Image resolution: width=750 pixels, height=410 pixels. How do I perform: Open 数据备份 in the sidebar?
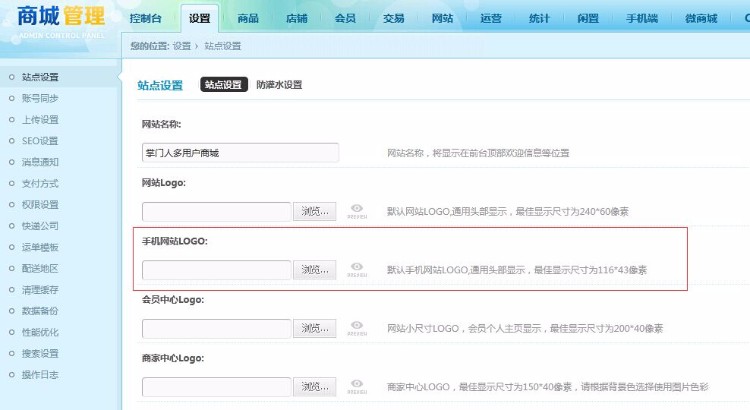click(40, 311)
